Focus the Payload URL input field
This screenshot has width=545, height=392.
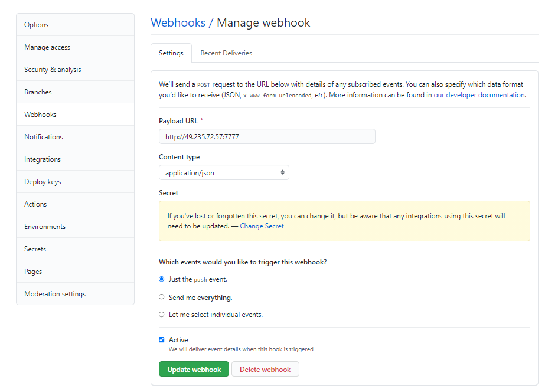pyautogui.click(x=267, y=136)
